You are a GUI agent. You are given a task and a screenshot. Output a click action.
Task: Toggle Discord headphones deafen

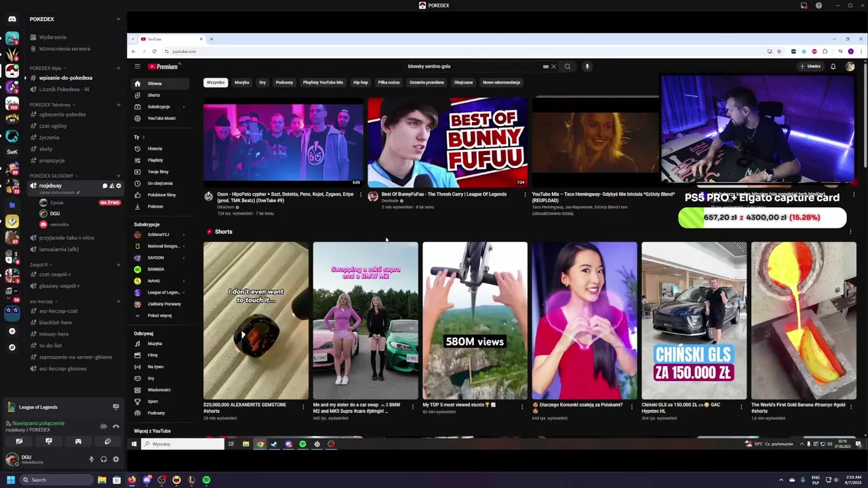(x=104, y=459)
